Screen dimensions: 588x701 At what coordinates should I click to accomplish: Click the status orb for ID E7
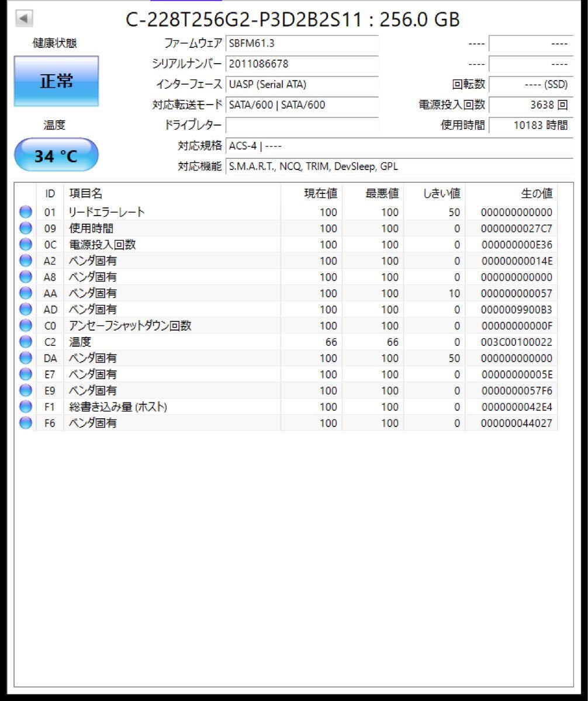click(x=26, y=374)
